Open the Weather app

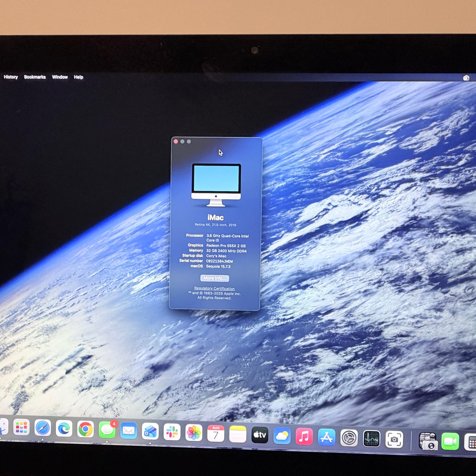pos(282,436)
